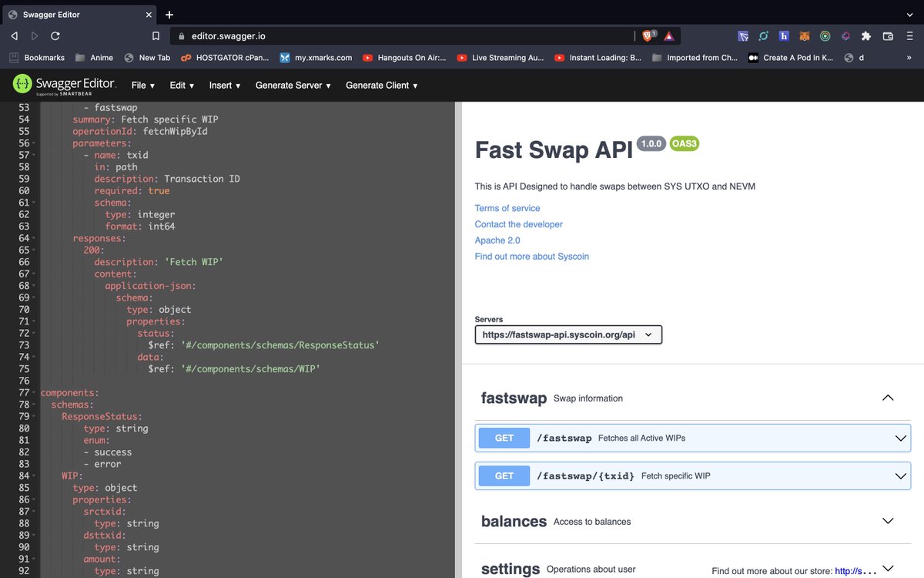Expand the balances section
The image size is (924, 578).
888,521
